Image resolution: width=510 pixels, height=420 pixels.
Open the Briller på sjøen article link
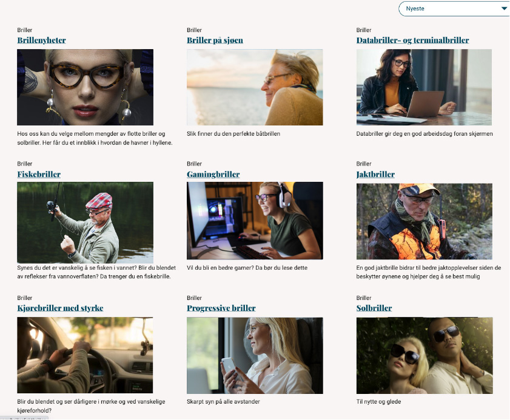pyautogui.click(x=215, y=41)
